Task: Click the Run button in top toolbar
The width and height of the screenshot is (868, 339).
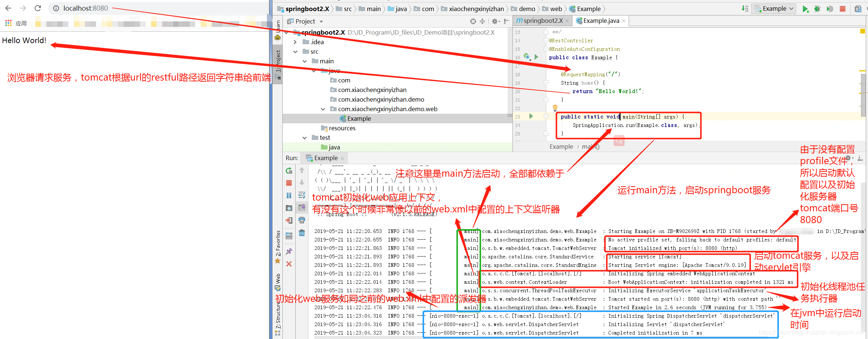Action: [x=805, y=9]
